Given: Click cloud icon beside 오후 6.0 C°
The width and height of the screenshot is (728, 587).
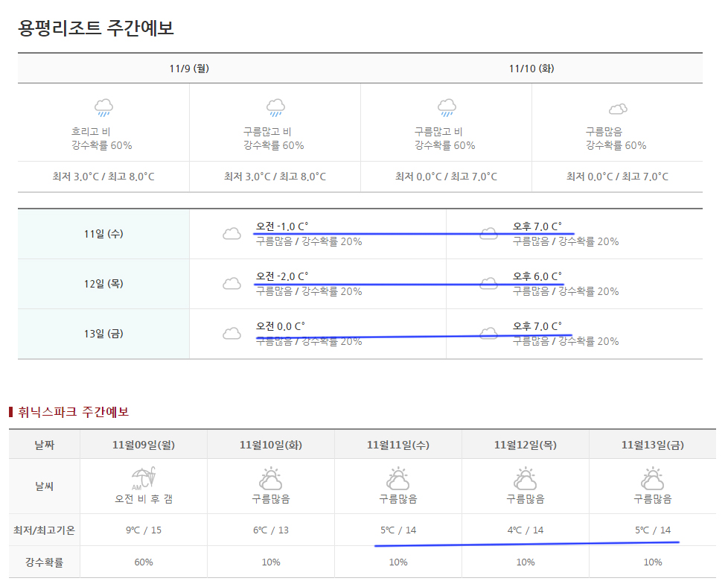Looking at the screenshot, I should click(488, 284).
